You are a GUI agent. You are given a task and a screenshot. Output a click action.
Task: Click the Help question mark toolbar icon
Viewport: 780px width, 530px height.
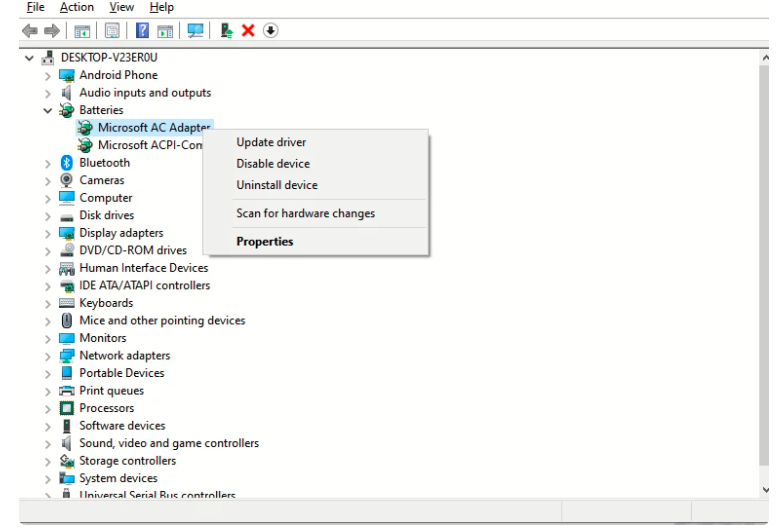tap(143, 31)
